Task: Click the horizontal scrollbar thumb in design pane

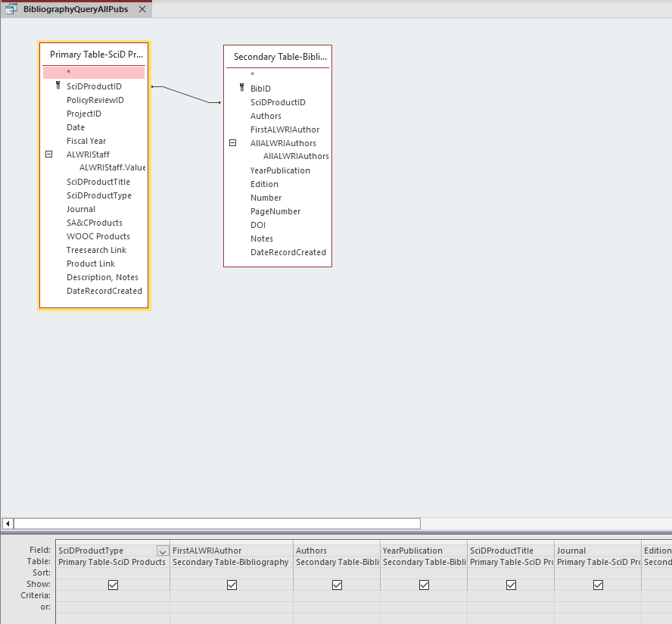Action: click(x=217, y=523)
